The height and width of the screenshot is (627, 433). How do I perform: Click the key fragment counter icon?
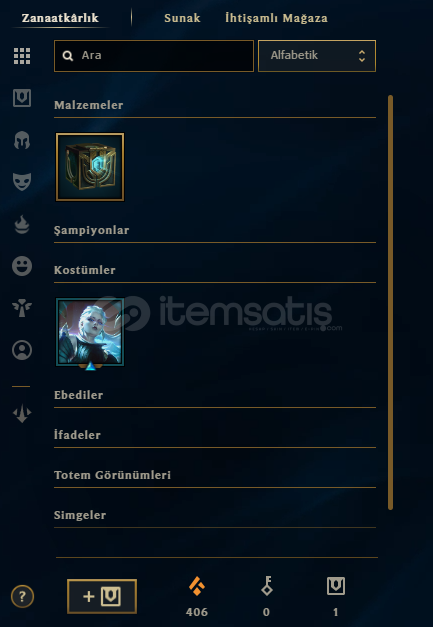(x=267, y=586)
